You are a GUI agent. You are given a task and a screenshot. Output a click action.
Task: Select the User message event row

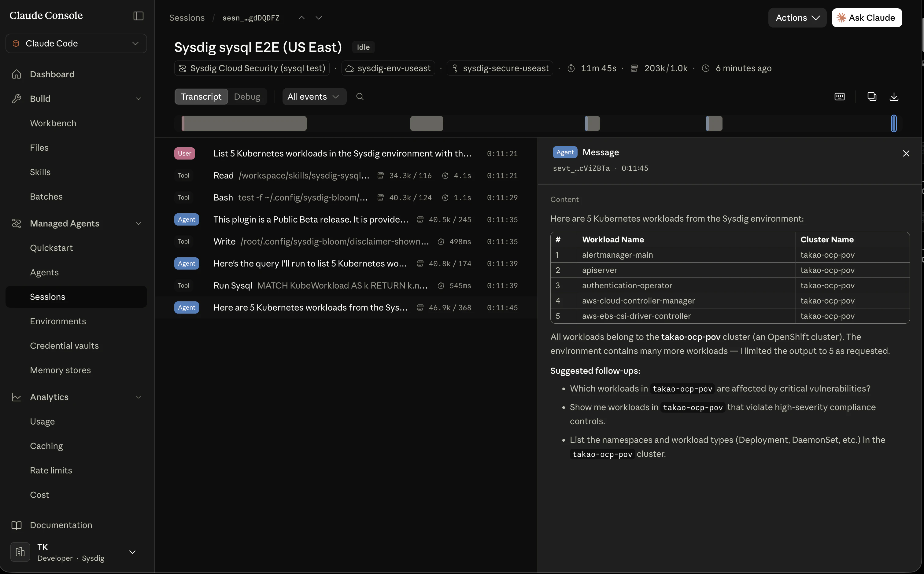tap(346, 153)
